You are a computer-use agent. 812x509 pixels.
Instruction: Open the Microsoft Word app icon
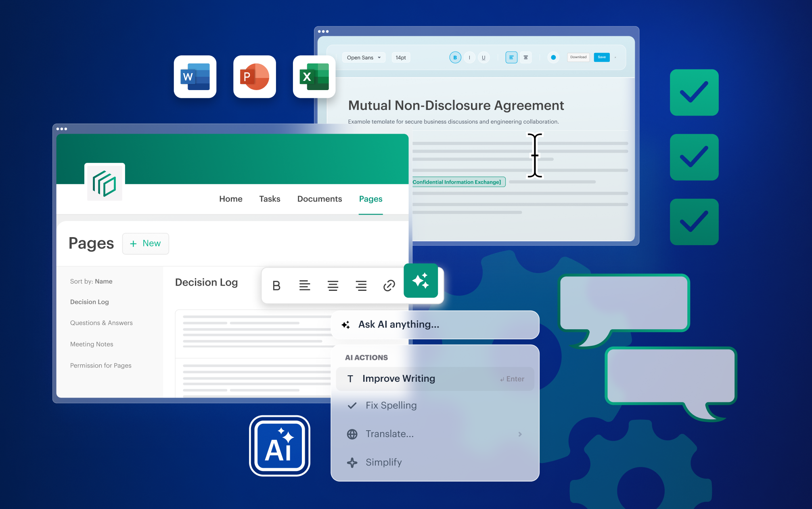(x=195, y=77)
